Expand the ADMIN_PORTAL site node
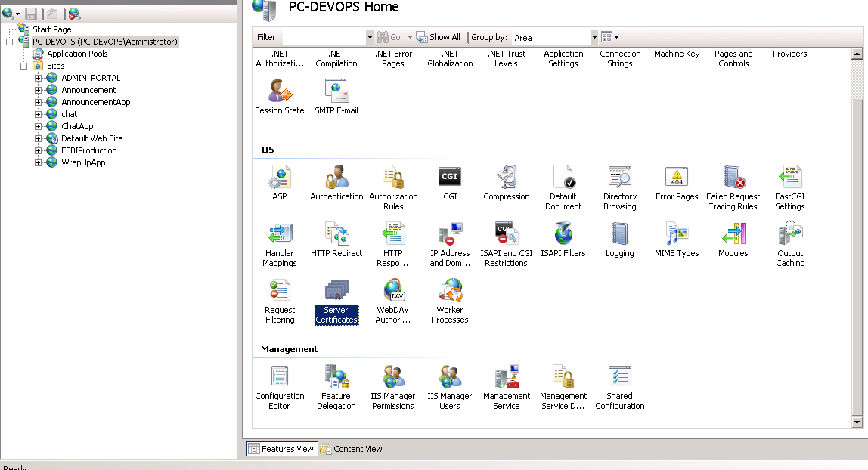Screen dimensions: 868x470 tap(39, 78)
